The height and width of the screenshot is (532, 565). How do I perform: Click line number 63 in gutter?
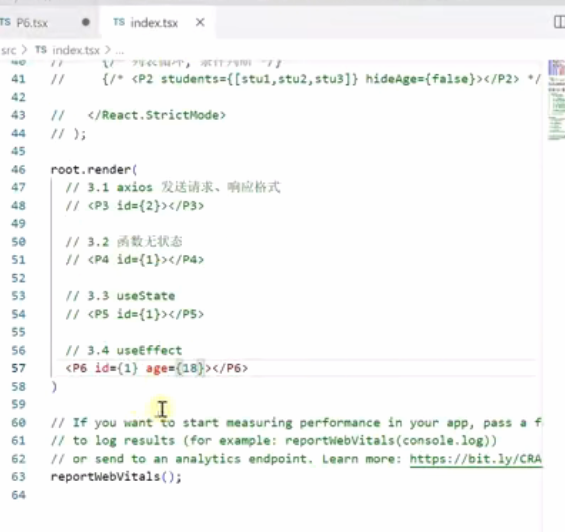point(18,477)
